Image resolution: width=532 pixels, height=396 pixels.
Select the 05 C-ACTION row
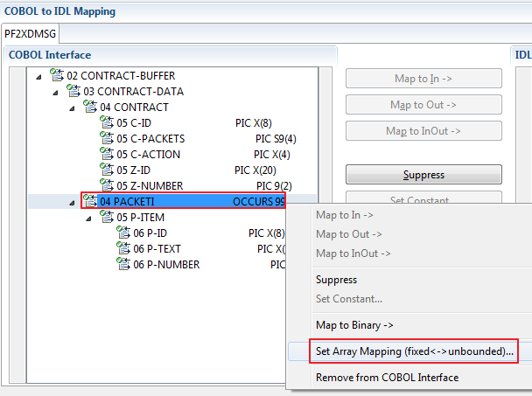click(x=173, y=154)
